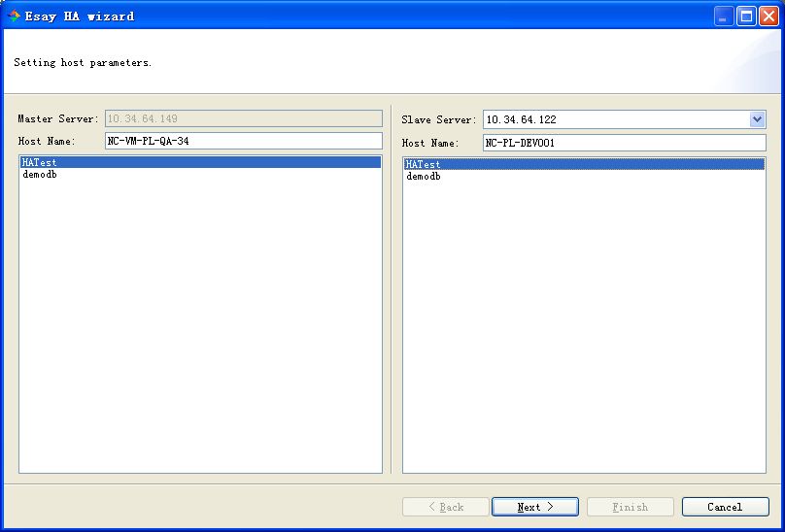Maximize the Esay HA wizard window
This screenshot has width=785, height=532.
pyautogui.click(x=746, y=16)
